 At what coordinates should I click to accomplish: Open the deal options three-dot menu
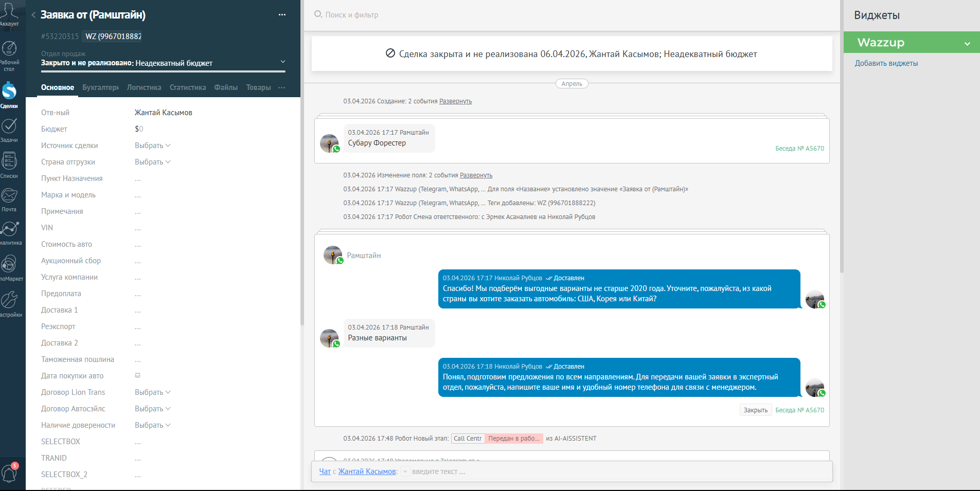(x=282, y=15)
